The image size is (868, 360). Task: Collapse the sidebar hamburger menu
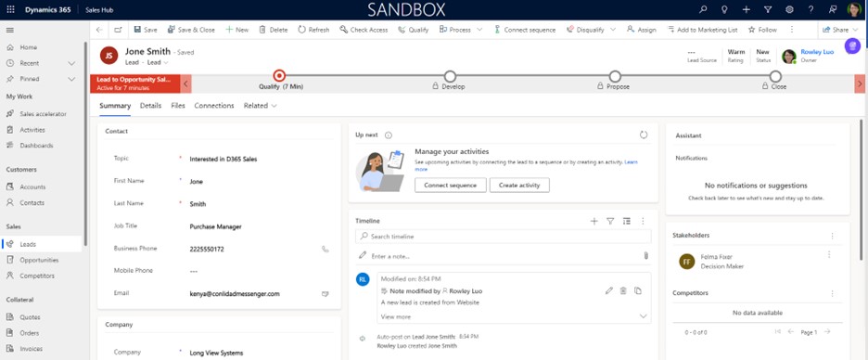pos(10,30)
